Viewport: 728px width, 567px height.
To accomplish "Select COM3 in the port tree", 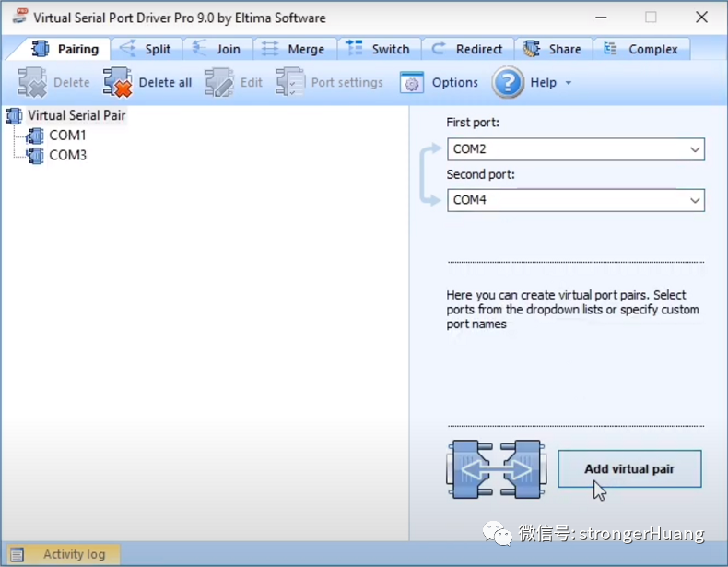I will [x=68, y=155].
